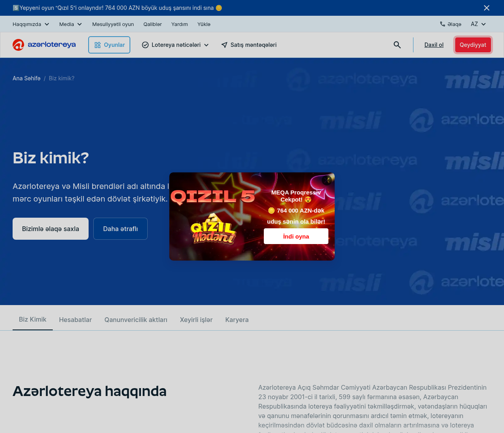Click Bizimlə əlaqə saxla button

click(x=50, y=229)
